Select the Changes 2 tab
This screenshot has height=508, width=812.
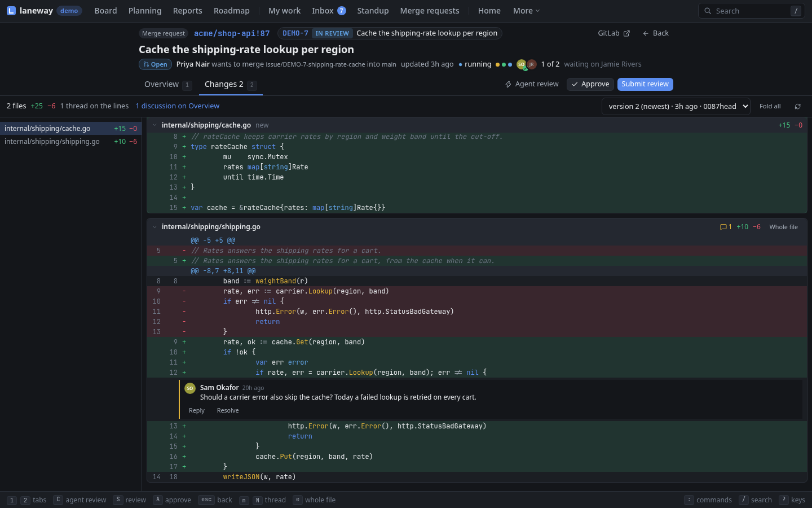(230, 85)
